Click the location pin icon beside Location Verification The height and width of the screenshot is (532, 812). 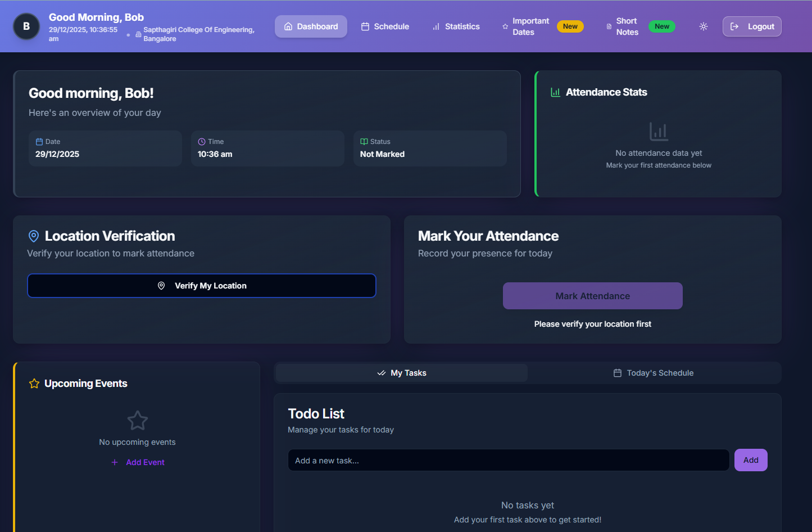(x=34, y=236)
